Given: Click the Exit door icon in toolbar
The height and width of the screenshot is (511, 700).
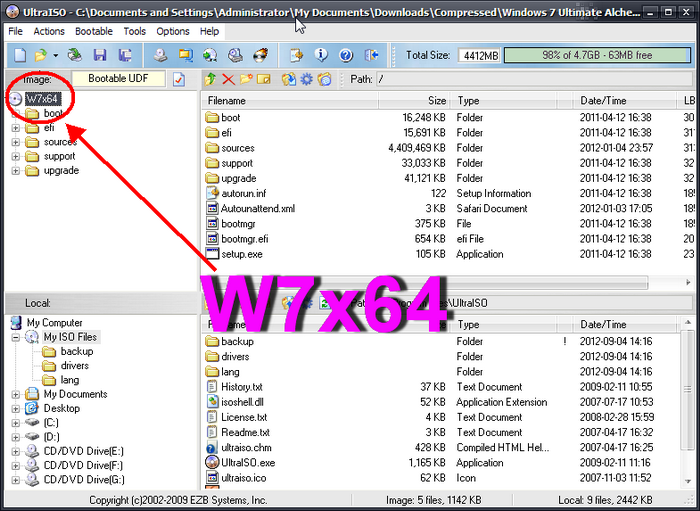Looking at the screenshot, I should click(371, 55).
